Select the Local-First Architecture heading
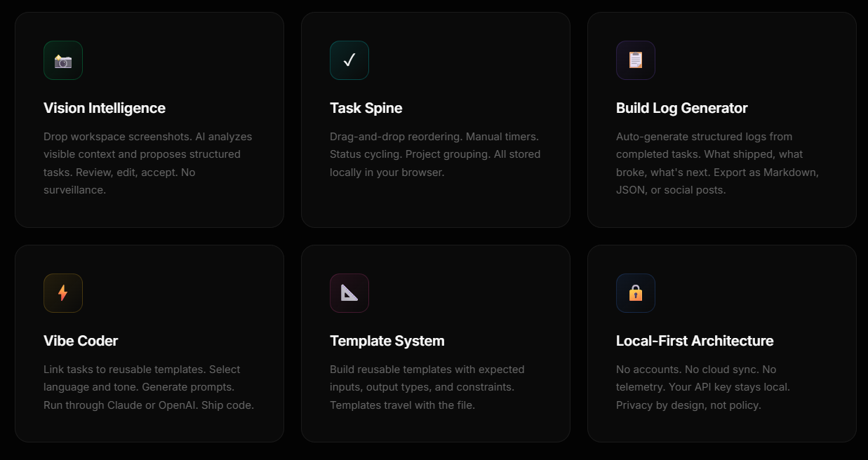Viewport: 868px width, 460px height. tap(695, 341)
